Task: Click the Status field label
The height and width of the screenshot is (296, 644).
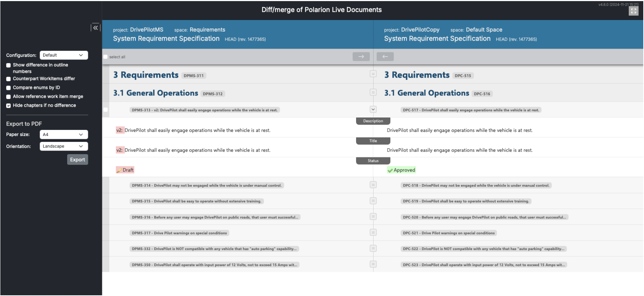Action: click(x=373, y=161)
